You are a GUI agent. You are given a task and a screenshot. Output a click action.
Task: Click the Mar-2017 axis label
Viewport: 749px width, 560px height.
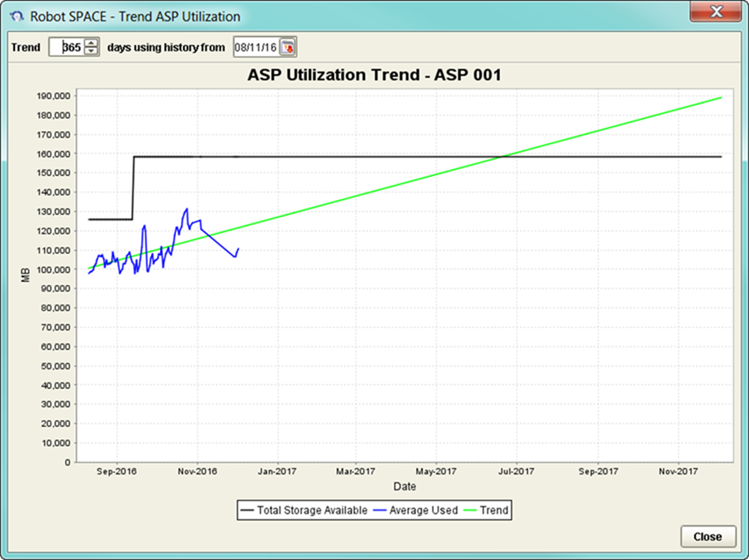pyautogui.click(x=355, y=471)
